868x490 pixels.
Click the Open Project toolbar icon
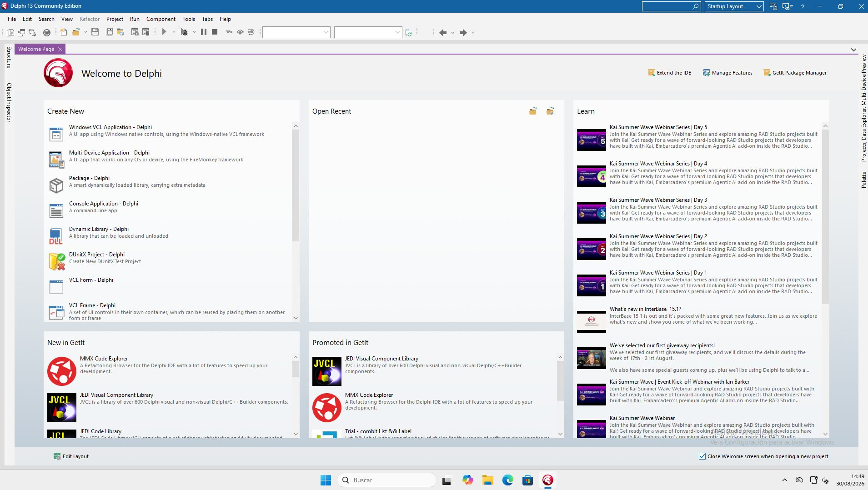[76, 32]
